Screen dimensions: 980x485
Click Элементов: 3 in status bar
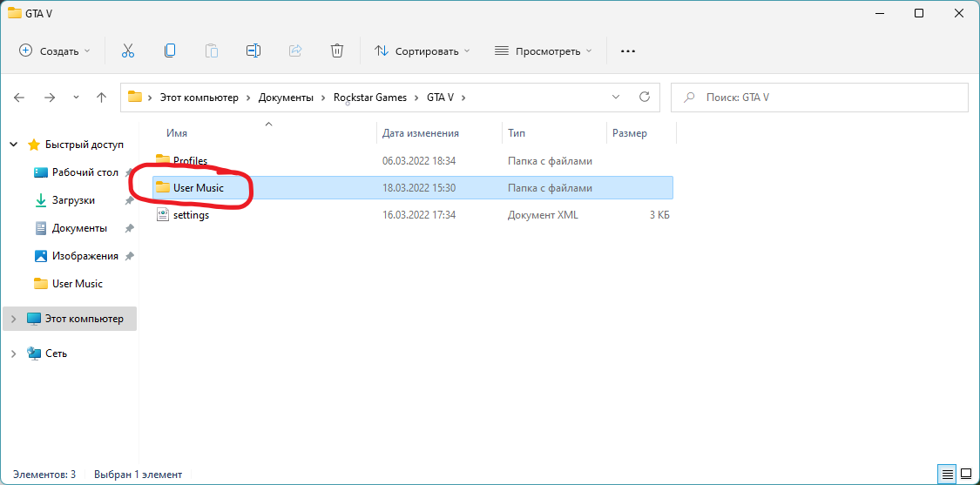click(x=44, y=475)
